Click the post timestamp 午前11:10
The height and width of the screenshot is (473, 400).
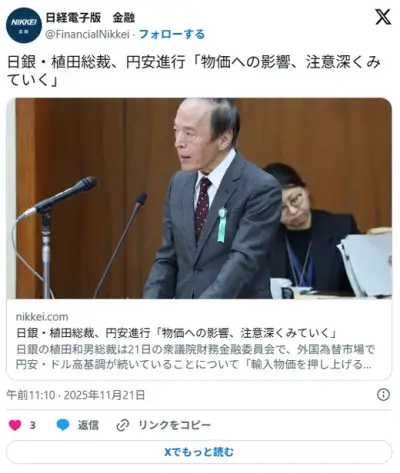[x=31, y=395]
